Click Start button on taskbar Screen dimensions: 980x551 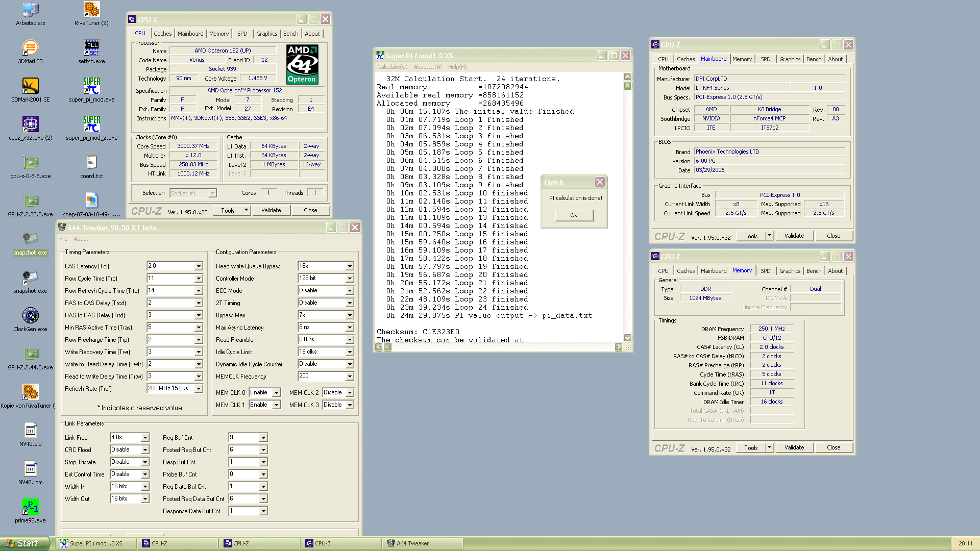[25, 543]
